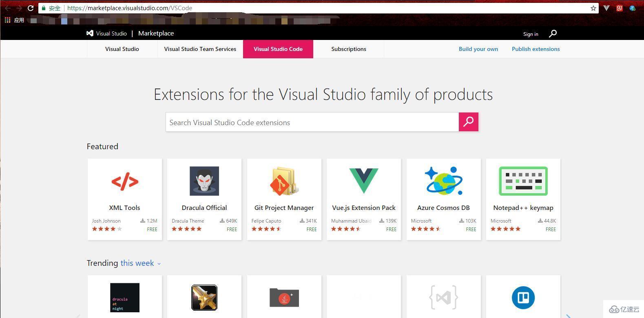Screen dimensions: 644x318
Task: Click the Vue.js Extension Pack title
Action: click(x=364, y=208)
